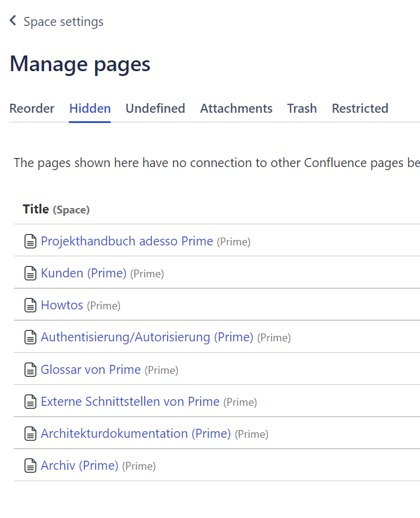
Task: Open the Projekthandbuch adesso Prime page link
Action: tap(127, 241)
